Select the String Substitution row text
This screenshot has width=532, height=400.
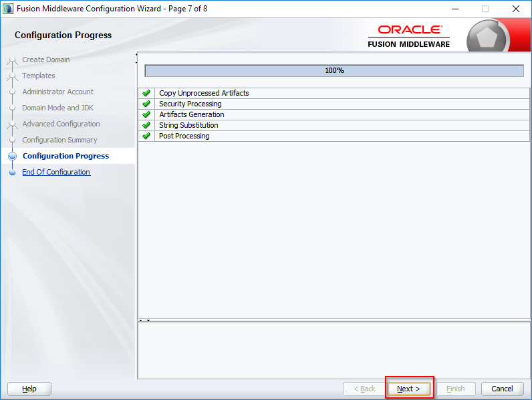[188, 125]
